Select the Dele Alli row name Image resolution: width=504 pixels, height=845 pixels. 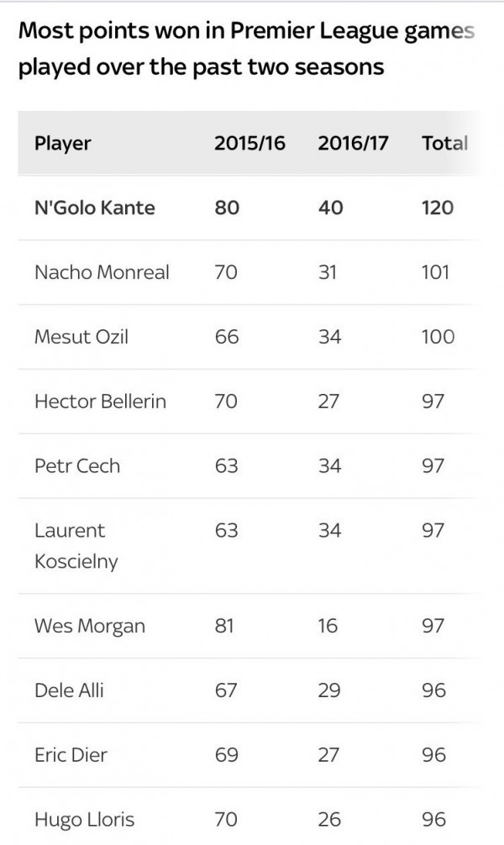click(69, 690)
